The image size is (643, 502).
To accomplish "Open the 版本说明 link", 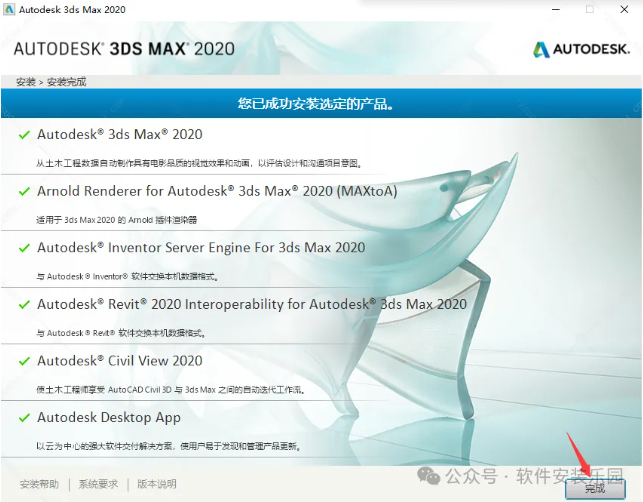I will [x=157, y=484].
